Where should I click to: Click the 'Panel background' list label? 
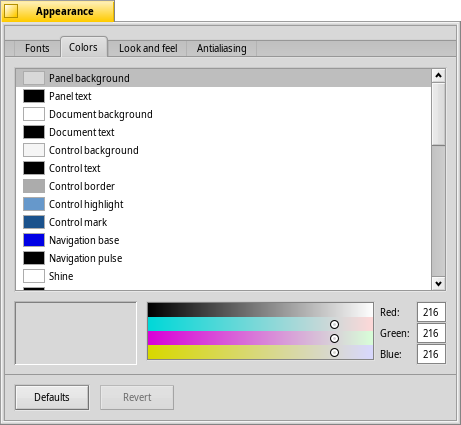[x=89, y=78]
